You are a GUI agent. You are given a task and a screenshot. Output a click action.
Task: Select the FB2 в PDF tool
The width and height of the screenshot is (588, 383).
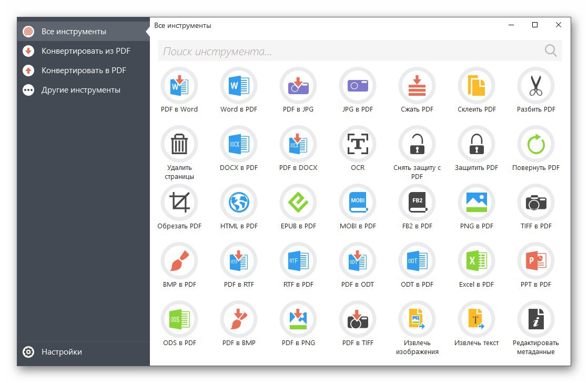417,203
